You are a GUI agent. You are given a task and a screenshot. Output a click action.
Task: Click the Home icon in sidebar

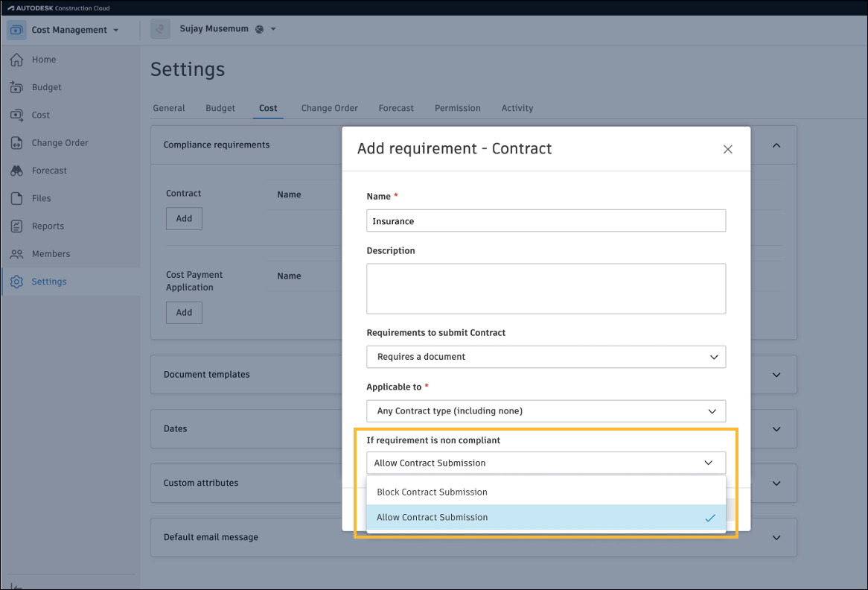coord(16,60)
